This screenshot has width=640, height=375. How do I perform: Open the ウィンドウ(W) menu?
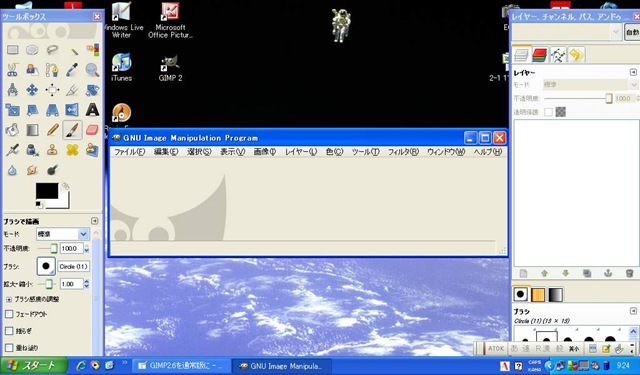coord(446,152)
